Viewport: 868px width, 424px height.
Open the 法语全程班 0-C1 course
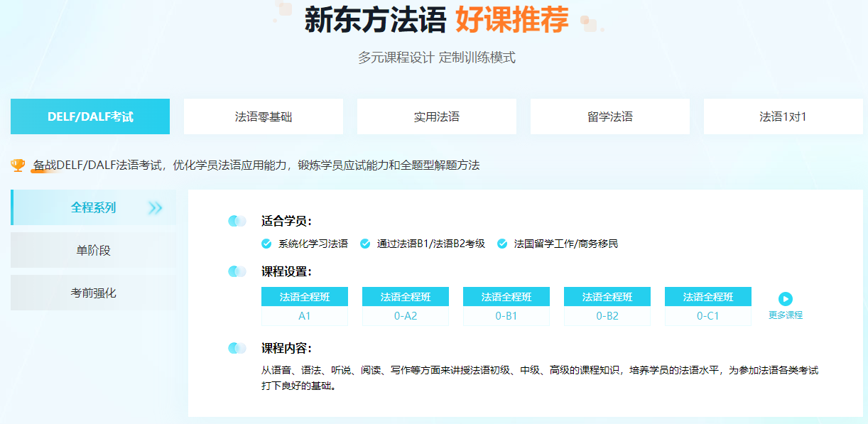click(708, 306)
